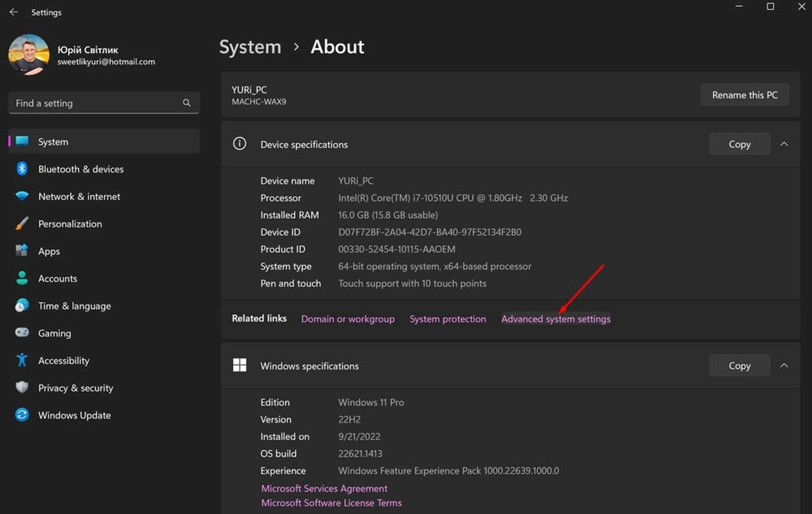The image size is (812, 514).
Task: Click the Time & language globe icon
Action: tap(22, 305)
